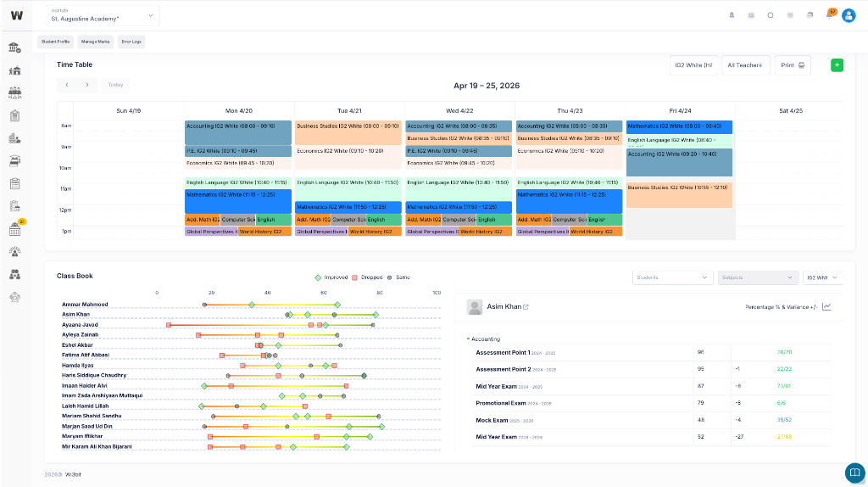Screen dimensions: 868x487
Task: Open the Students dropdown in Class Book
Action: (x=672, y=277)
